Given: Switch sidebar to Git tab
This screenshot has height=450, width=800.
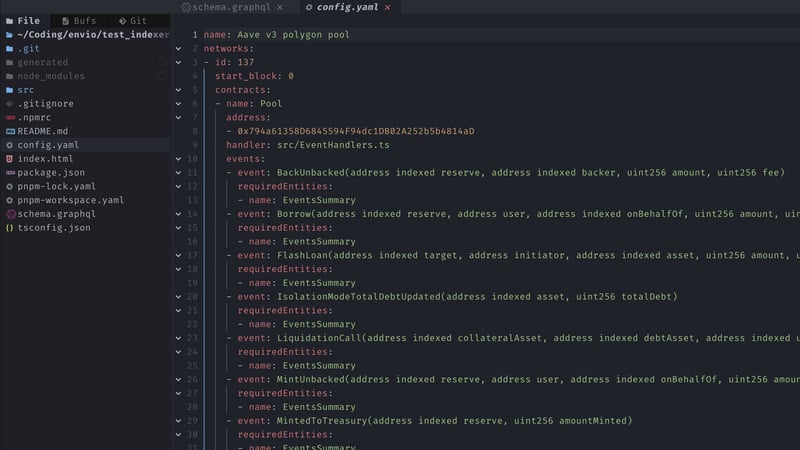Looking at the screenshot, I should point(133,21).
